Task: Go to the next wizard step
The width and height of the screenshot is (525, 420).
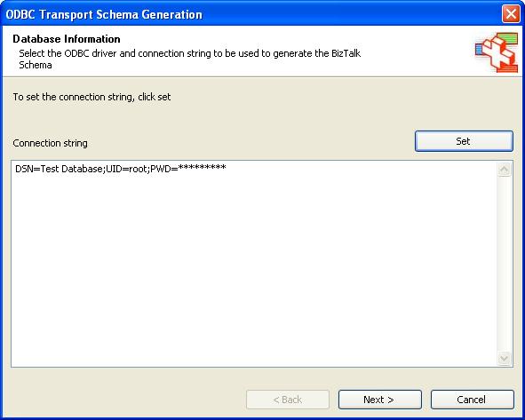Action: point(379,400)
